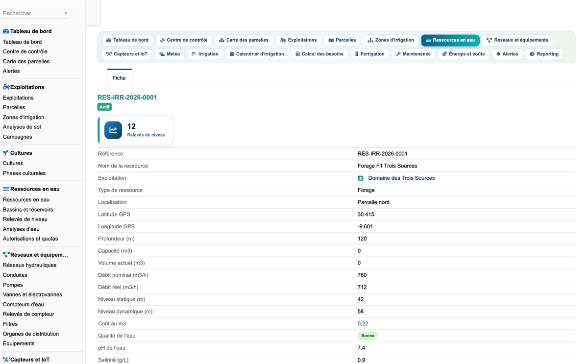Viewport: 588px width, 364px height.
Task: Open the 12 Relevés de niveau card
Action: [136, 130]
